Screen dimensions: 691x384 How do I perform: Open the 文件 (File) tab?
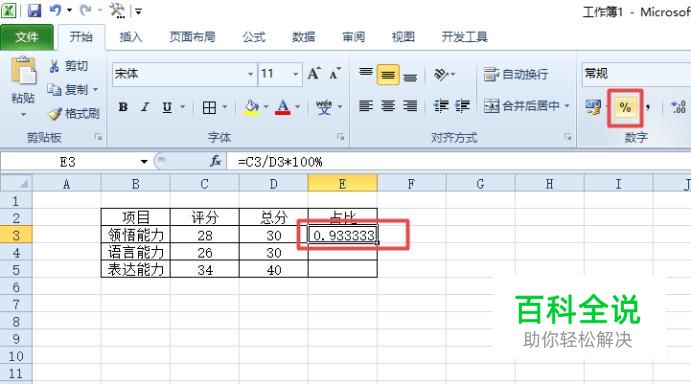click(x=26, y=37)
